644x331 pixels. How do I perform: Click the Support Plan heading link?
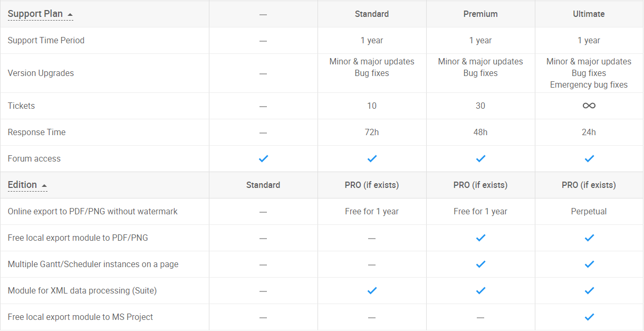[x=35, y=14]
